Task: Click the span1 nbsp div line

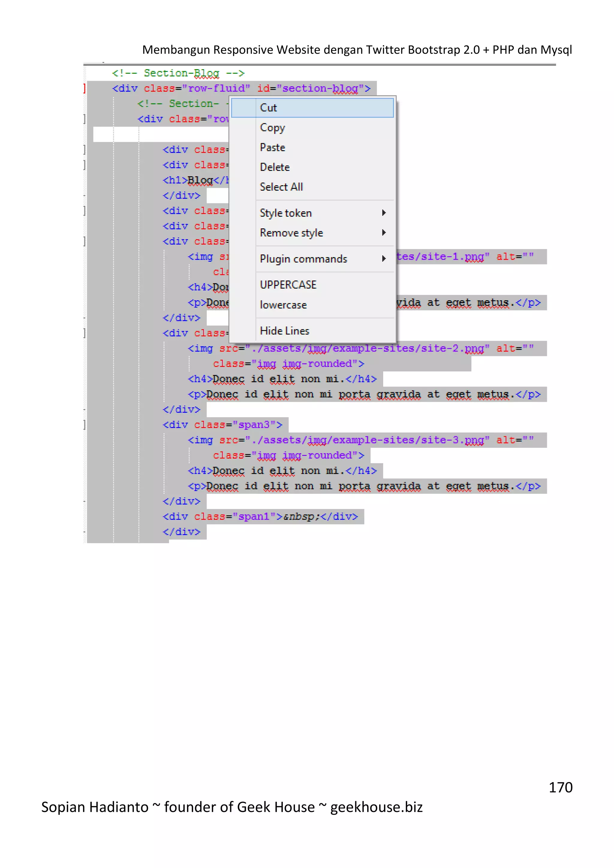Action: click(260, 516)
